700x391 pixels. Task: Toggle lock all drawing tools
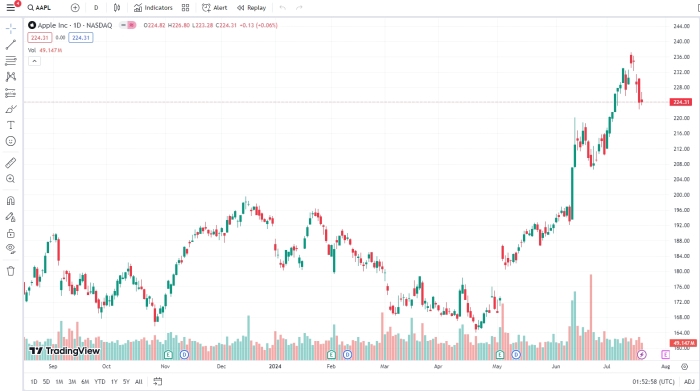pos(11,233)
